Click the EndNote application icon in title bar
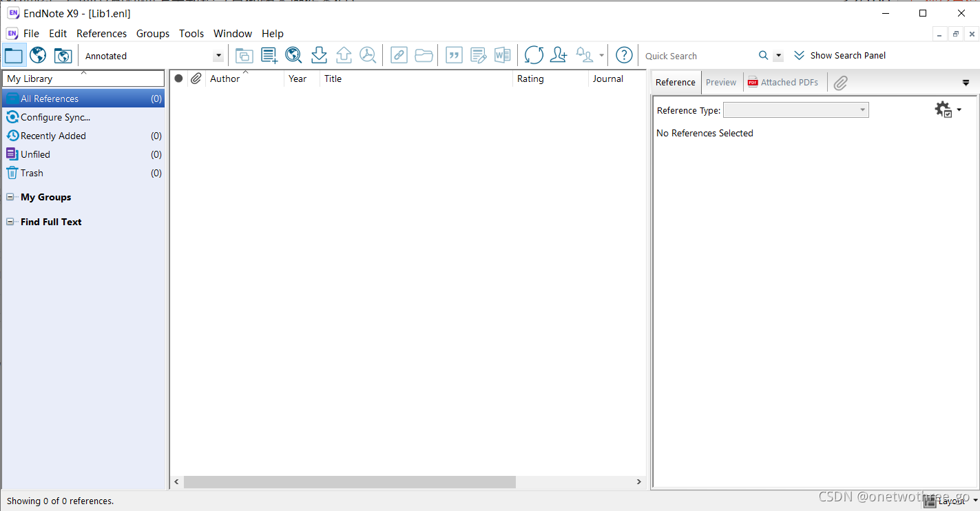The height and width of the screenshot is (511, 980). pos(13,13)
